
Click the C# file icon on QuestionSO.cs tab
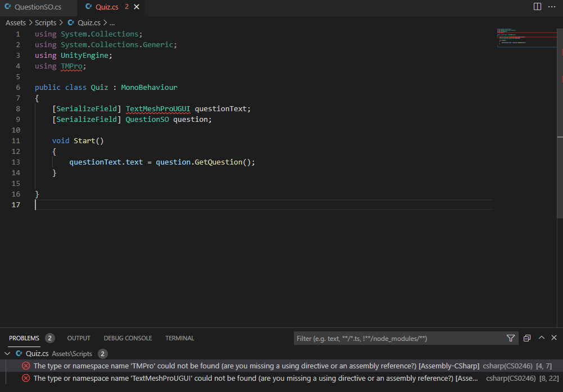(8, 7)
